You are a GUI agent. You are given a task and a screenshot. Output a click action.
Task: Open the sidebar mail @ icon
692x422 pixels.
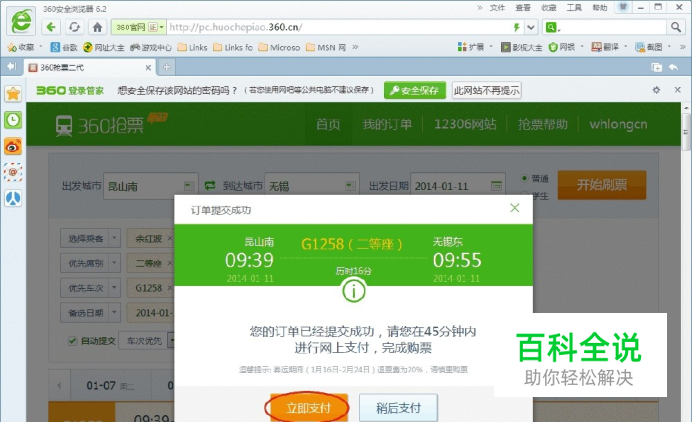[x=13, y=172]
